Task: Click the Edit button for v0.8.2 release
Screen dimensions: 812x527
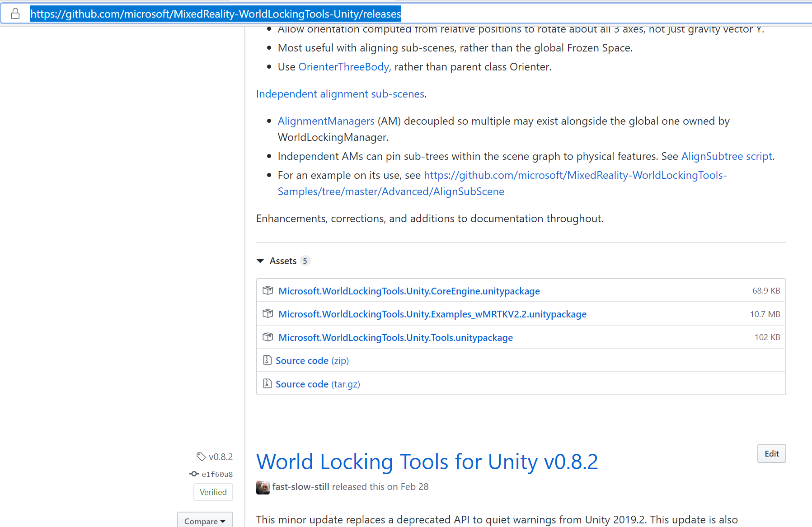Action: click(771, 454)
